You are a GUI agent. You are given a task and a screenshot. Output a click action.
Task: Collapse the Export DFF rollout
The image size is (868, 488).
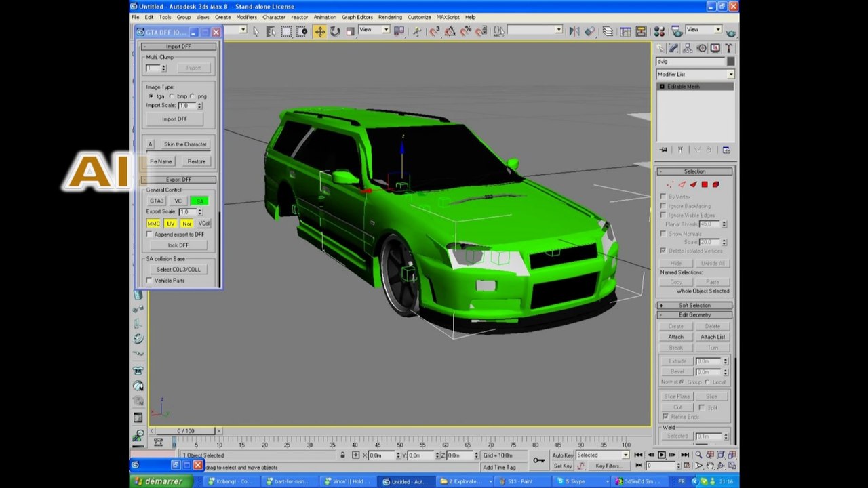point(178,180)
